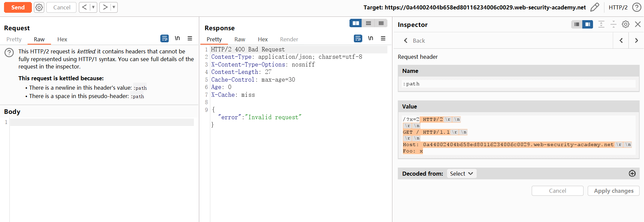Click the pencil icon to edit target

594,7
